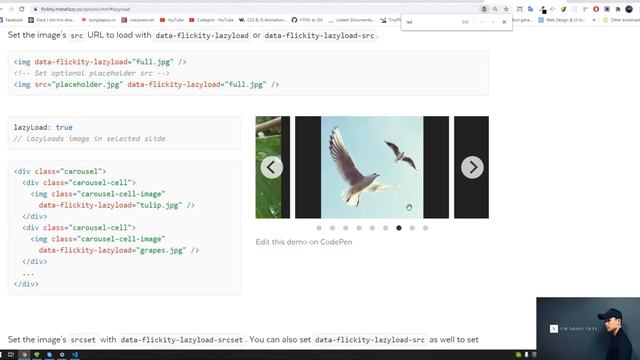This screenshot has height=360, width=640.
Task: Open the Other bookmarks folder
Action: (621, 20)
